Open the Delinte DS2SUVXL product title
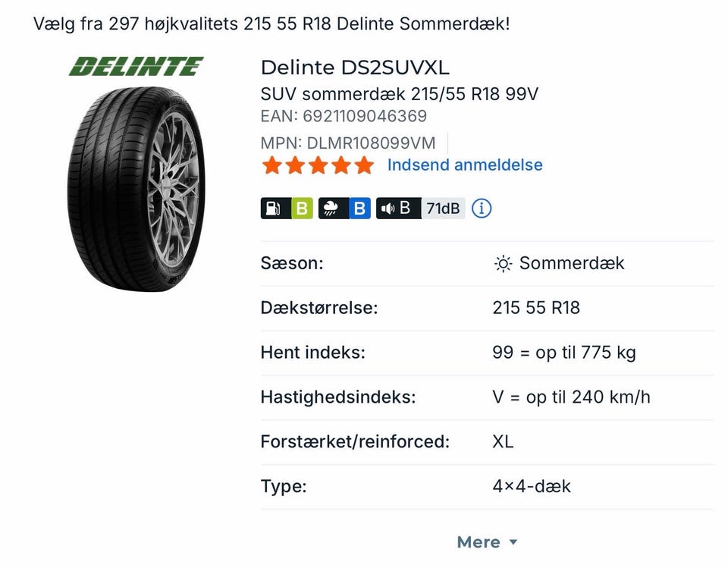 (354, 67)
